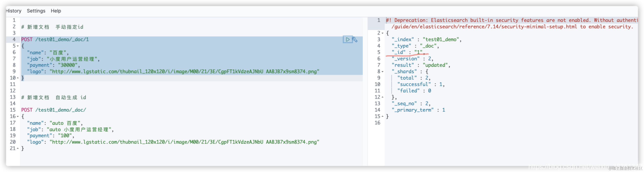Click the "job": "小度用户运营经理" line
The width and height of the screenshot is (644, 172).
(x=63, y=59)
